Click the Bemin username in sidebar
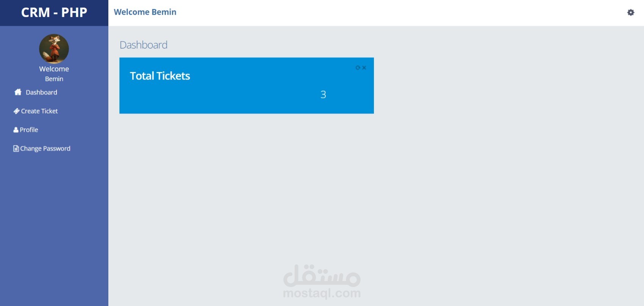The height and width of the screenshot is (306, 644). [x=54, y=79]
